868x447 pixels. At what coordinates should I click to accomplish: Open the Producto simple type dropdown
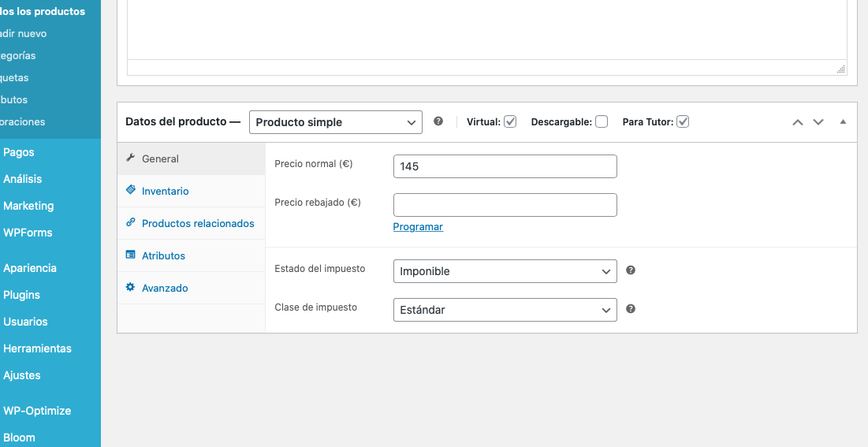(x=336, y=122)
